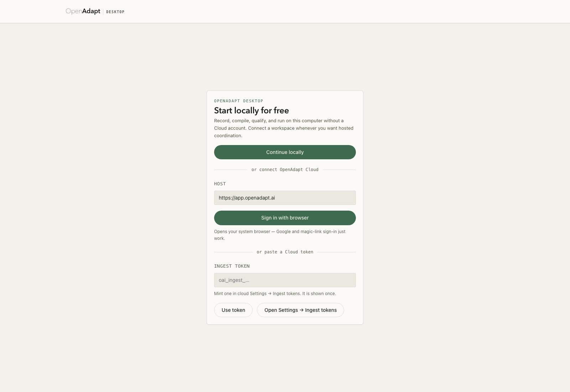The width and height of the screenshot is (570, 392).
Task: Click the 'OPENADAPT DESKTOP' card eyebrow text
Action: (239, 101)
